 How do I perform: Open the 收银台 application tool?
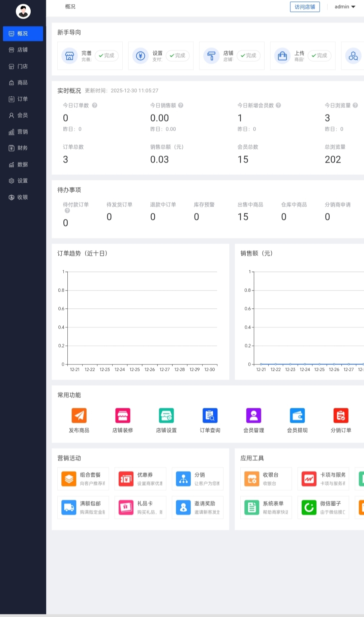pos(266,479)
